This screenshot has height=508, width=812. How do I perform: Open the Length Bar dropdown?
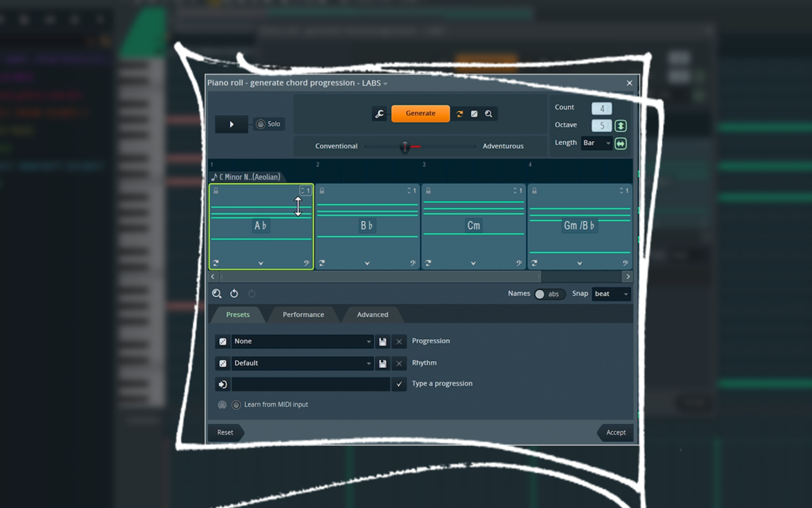pyautogui.click(x=596, y=143)
